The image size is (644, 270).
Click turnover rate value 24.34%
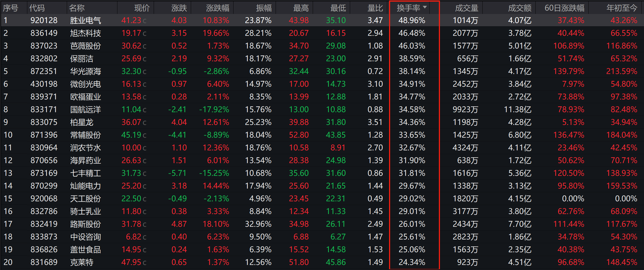(412, 262)
